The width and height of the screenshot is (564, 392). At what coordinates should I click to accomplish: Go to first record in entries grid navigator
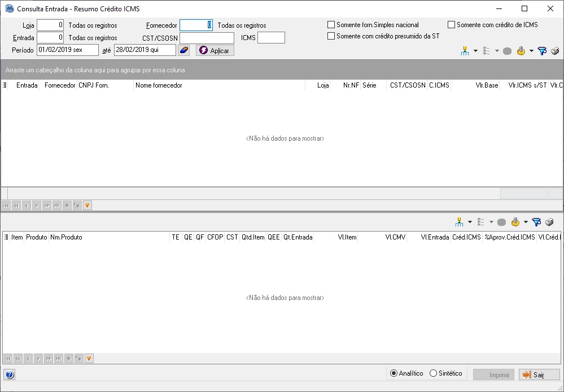[6, 206]
